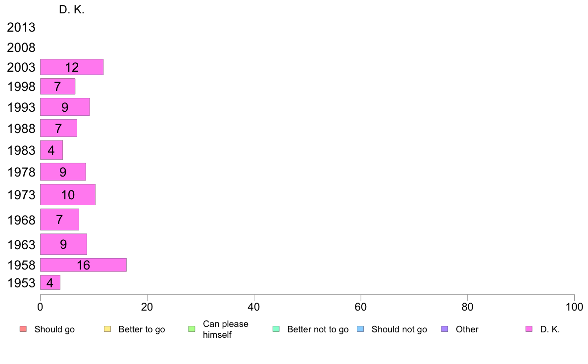This screenshot has height=364, width=588.
Task: Click the pink D. K. legend swatch
Action: pos(529,329)
